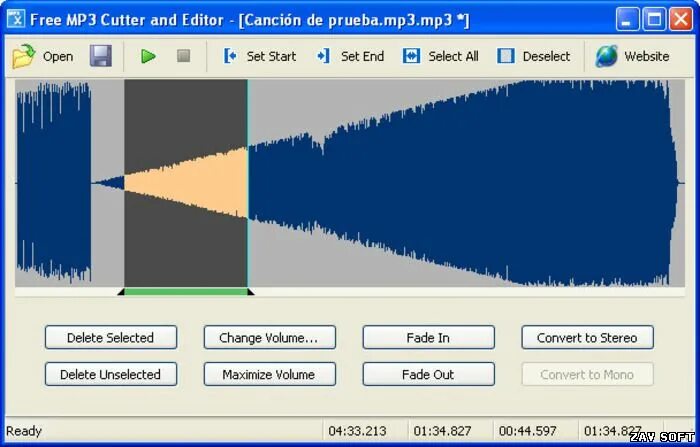Close the Free MP3 Cutter window
700x447 pixels.
[x=681, y=19]
